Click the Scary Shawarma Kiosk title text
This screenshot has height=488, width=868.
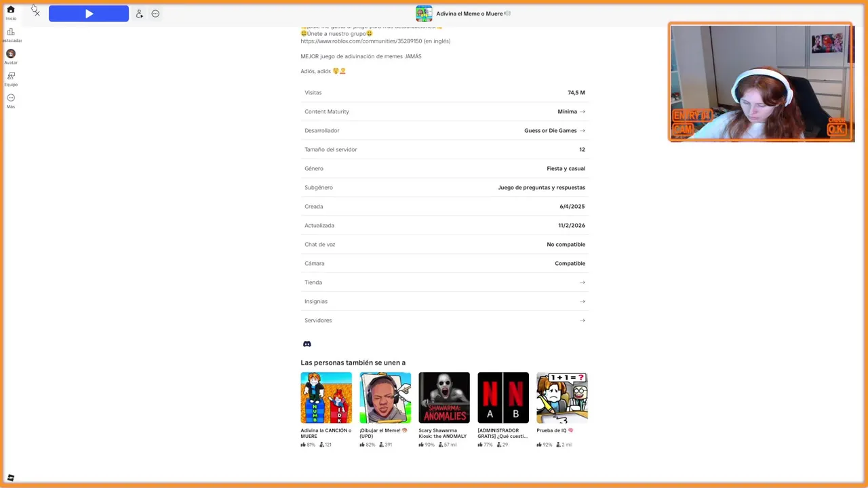click(x=443, y=433)
